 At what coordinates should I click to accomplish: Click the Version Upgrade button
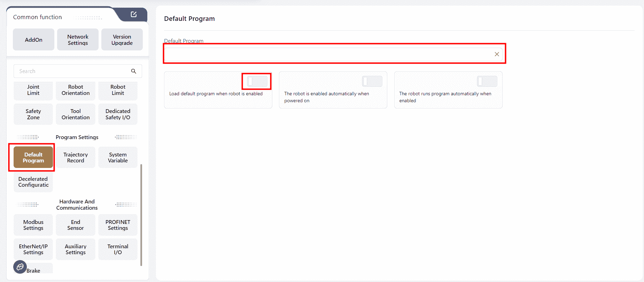coord(122,40)
